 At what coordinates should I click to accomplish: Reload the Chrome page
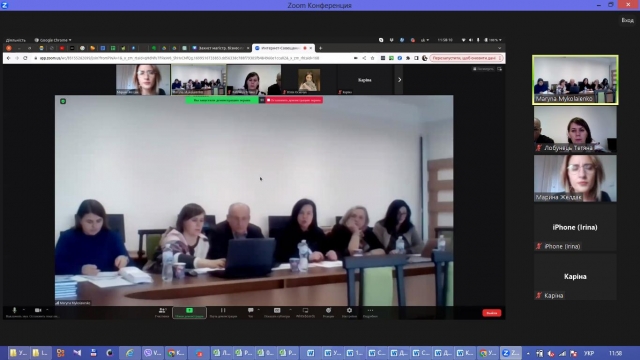pos(25,58)
